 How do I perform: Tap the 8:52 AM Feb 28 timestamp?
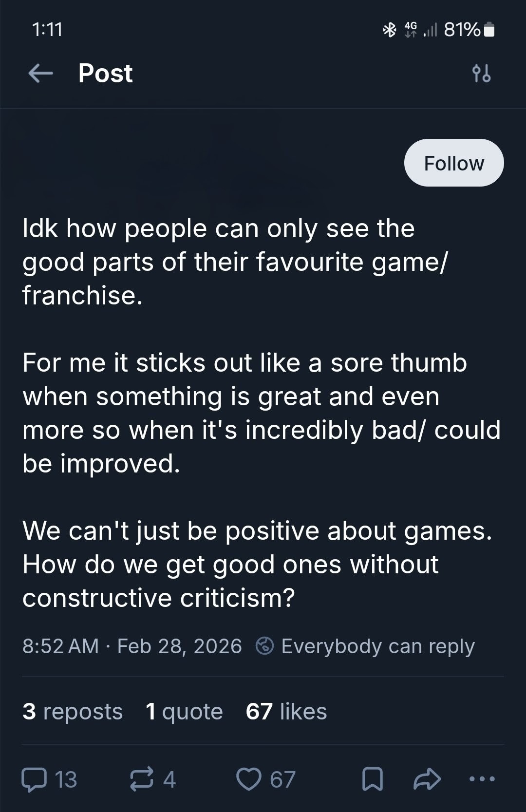pyautogui.click(x=132, y=646)
